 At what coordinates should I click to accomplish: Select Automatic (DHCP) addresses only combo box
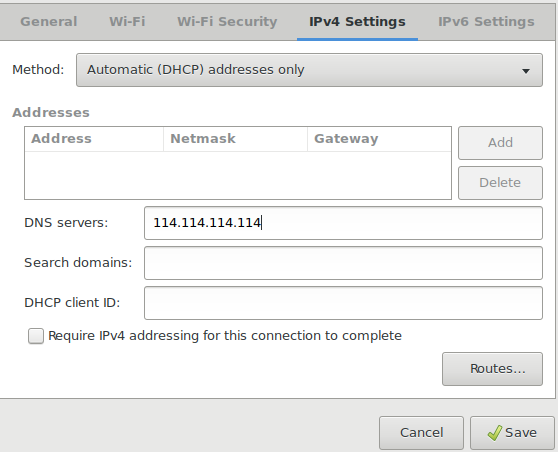pos(309,70)
